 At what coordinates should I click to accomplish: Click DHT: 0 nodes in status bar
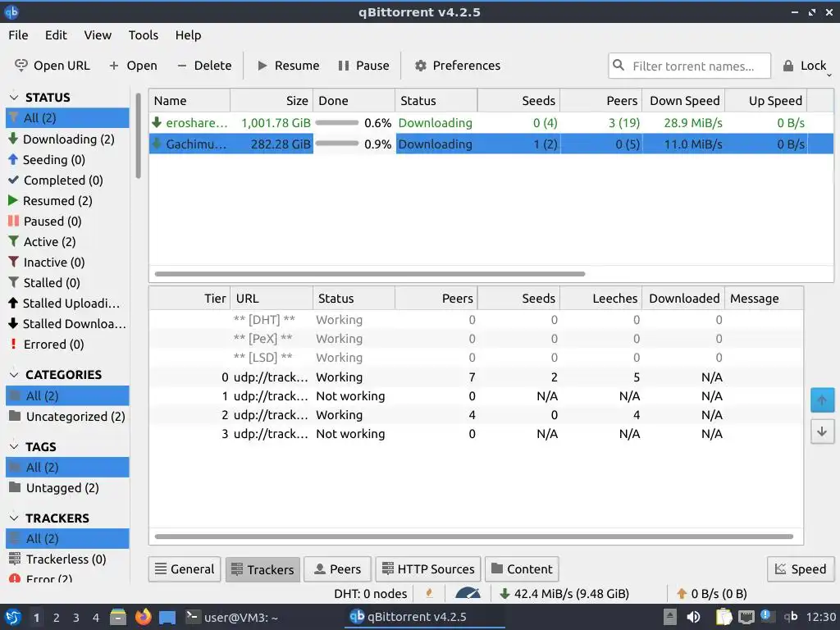371,594
